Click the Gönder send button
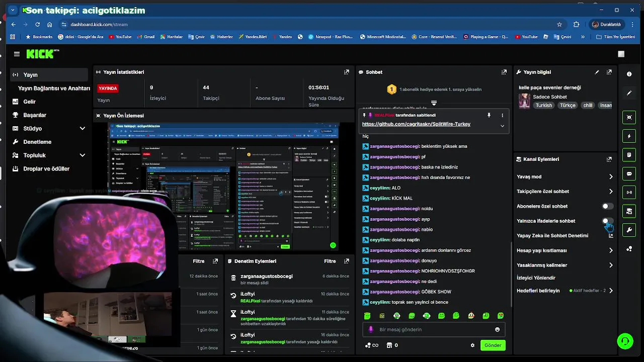 coord(493,345)
